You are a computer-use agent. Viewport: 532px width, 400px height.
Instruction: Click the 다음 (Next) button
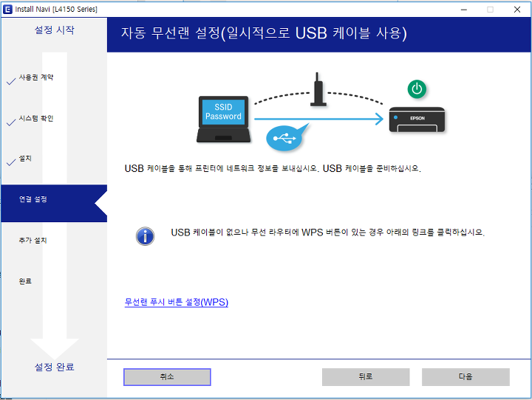pyautogui.click(x=465, y=377)
